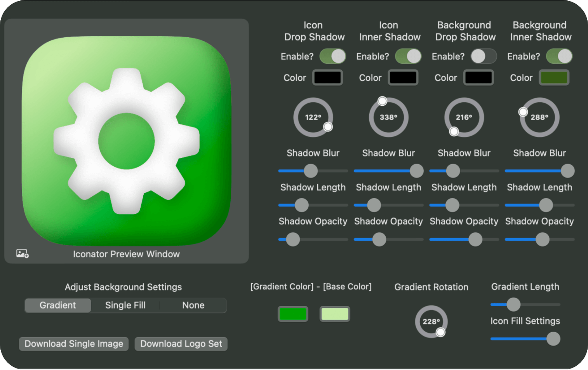Image resolution: width=588 pixels, height=370 pixels.
Task: Click the 288° Background Inner Shadow angle dial
Action: tap(539, 117)
